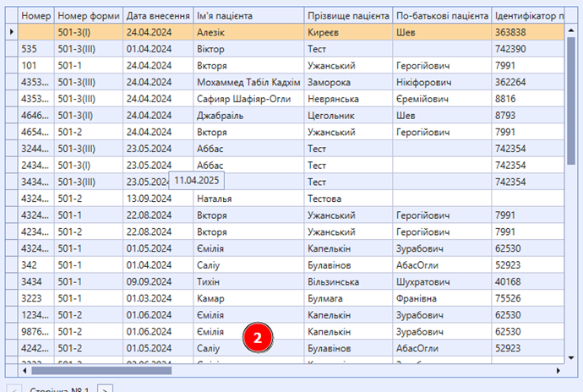Select the surname cell Киреєв
Viewport: 583px width, 392px height.
[x=348, y=32]
